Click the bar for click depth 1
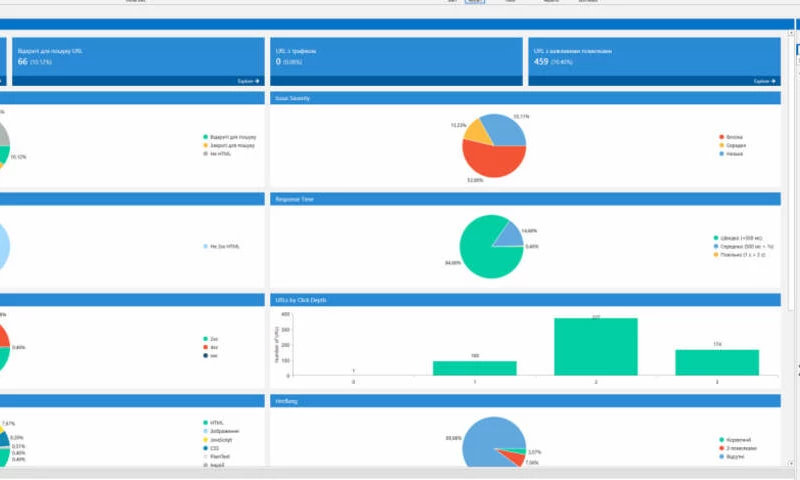This screenshot has width=800, height=480. [x=474, y=367]
